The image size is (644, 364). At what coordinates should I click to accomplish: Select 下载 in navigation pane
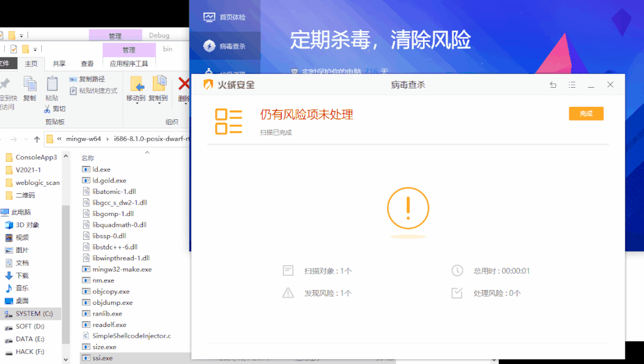click(x=17, y=275)
